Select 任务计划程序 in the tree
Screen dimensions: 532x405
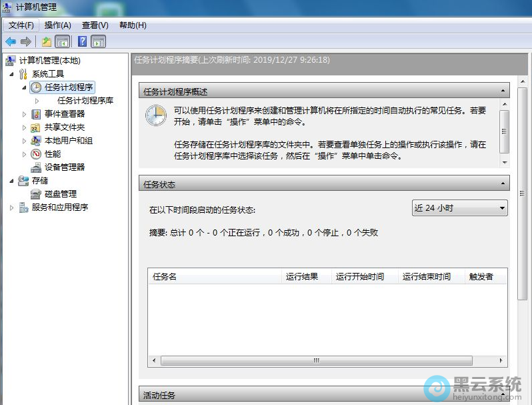click(69, 87)
